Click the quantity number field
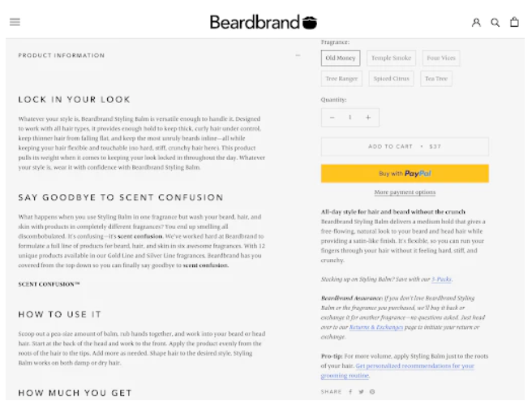Screen dimensions: 532x401 click(x=350, y=118)
